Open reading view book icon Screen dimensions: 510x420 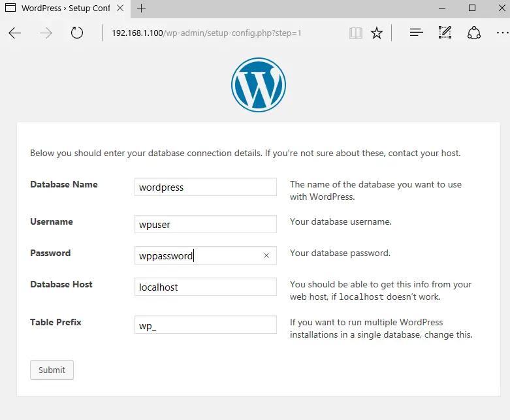point(355,33)
